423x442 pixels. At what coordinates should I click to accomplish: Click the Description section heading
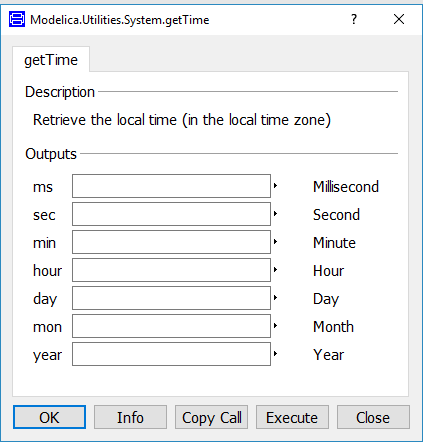click(60, 92)
